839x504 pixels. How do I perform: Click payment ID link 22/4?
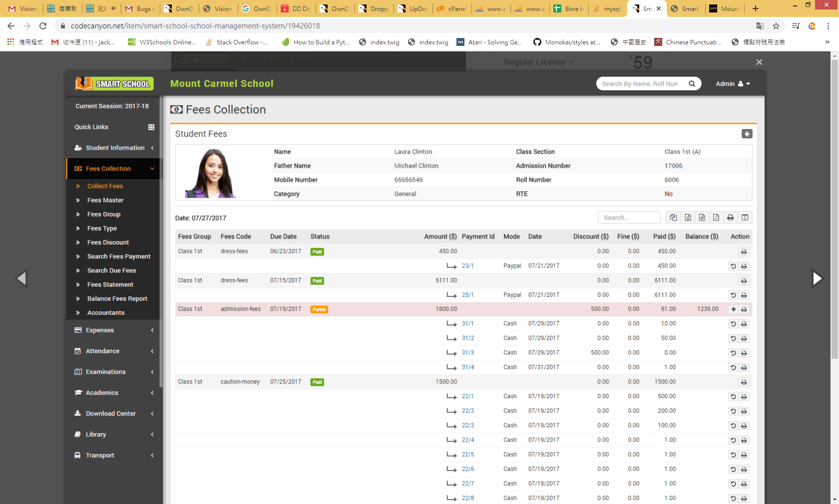tap(467, 440)
